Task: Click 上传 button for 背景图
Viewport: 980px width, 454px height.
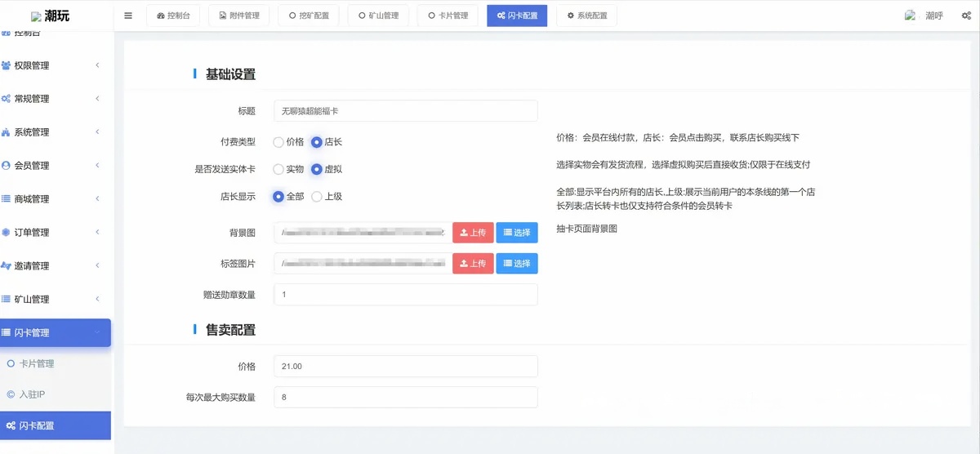Action: tap(473, 233)
